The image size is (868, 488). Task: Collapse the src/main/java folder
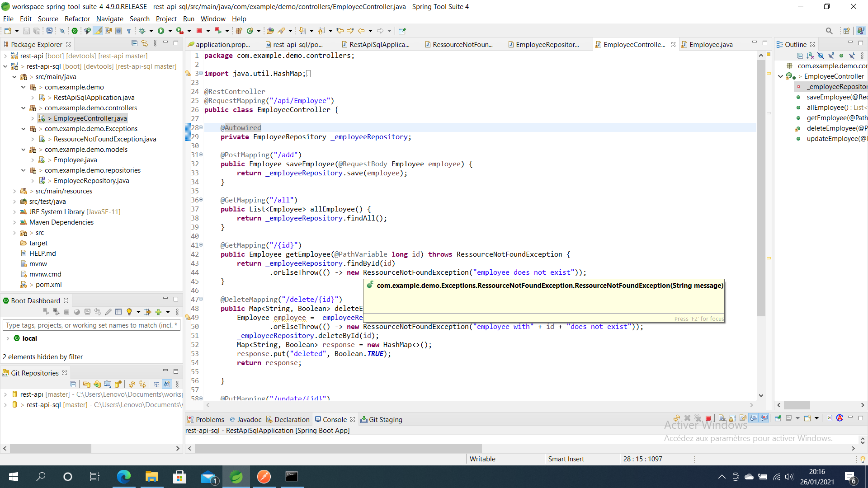pyautogui.click(x=14, y=77)
